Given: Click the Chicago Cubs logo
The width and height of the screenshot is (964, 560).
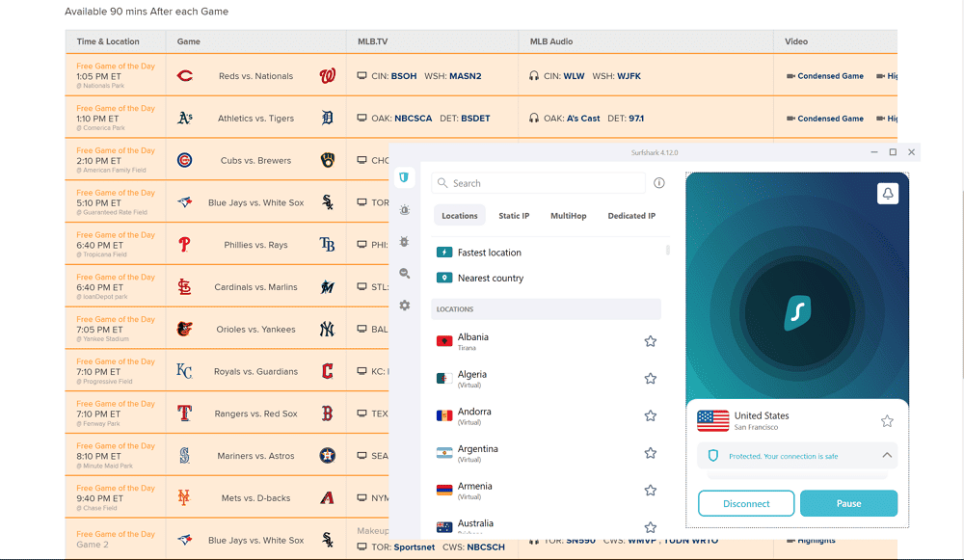Looking at the screenshot, I should [184, 160].
